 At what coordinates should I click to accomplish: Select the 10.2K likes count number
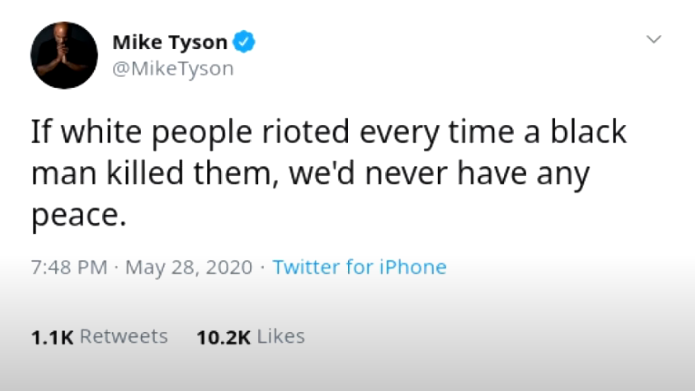(x=223, y=337)
